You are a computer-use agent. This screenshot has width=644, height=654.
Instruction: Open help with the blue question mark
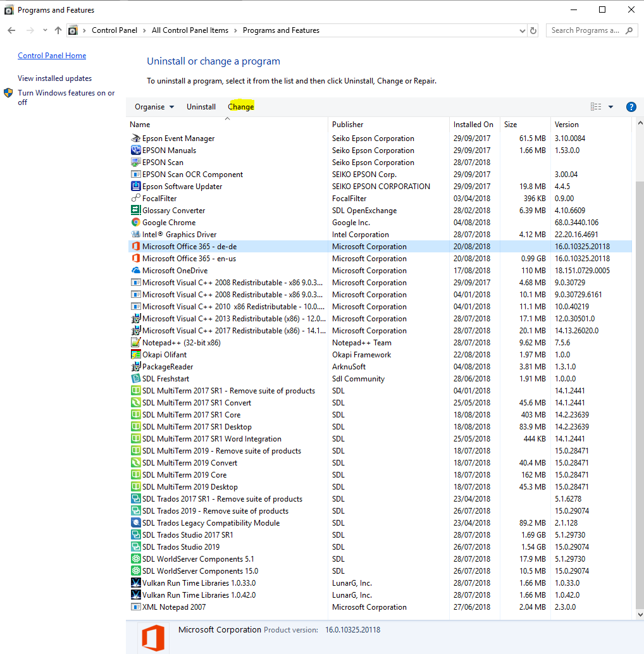[x=631, y=107]
